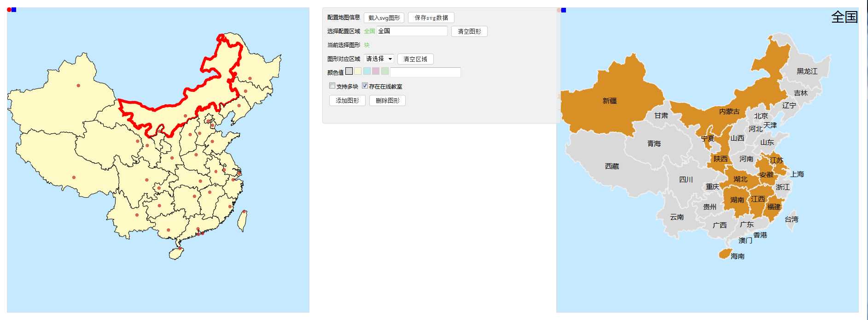
Task: Select 北京 on the right map
Action: [x=761, y=116]
